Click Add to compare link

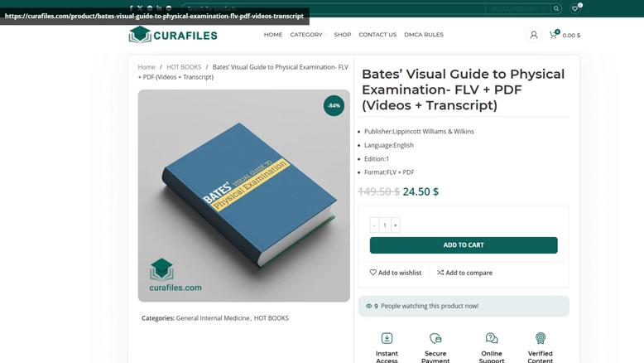coord(464,273)
